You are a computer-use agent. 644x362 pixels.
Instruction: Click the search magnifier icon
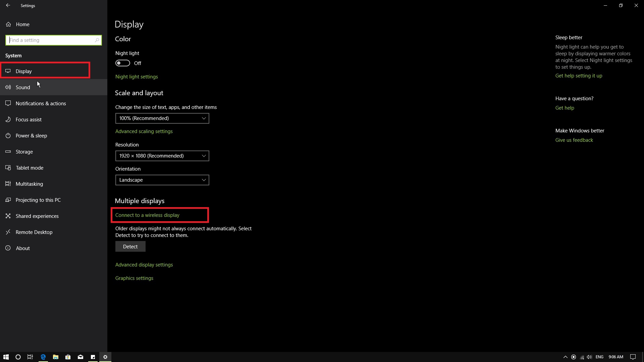(97, 40)
